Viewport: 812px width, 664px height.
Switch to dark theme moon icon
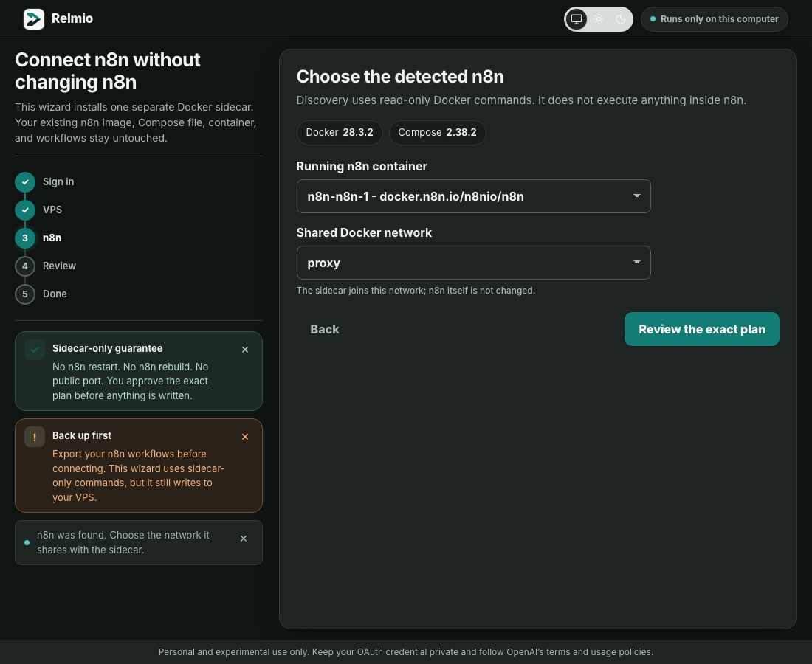point(620,19)
